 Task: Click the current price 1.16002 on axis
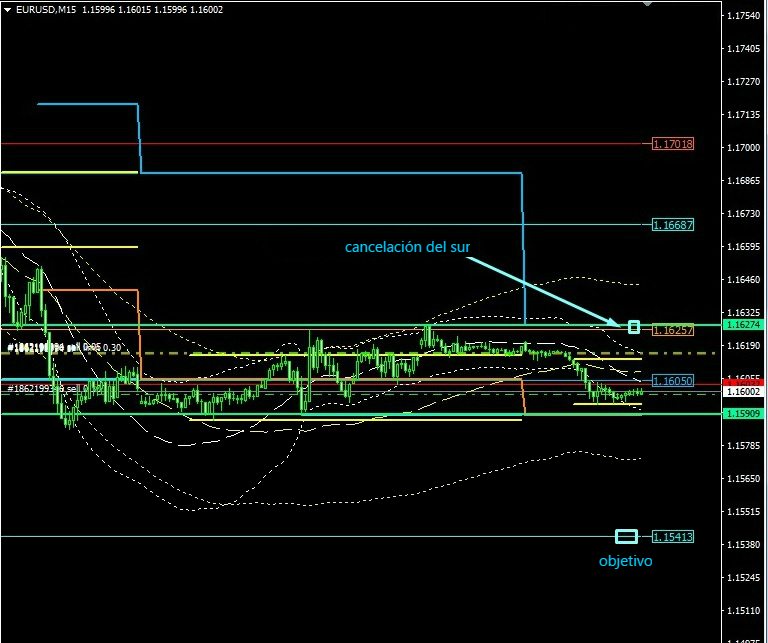coord(743,393)
